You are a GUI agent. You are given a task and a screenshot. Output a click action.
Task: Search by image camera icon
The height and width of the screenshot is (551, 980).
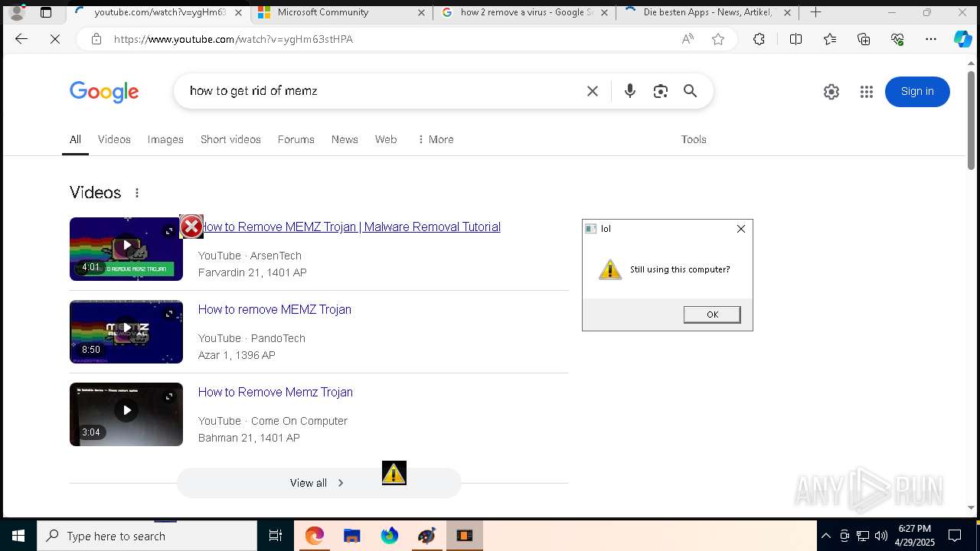point(661,91)
